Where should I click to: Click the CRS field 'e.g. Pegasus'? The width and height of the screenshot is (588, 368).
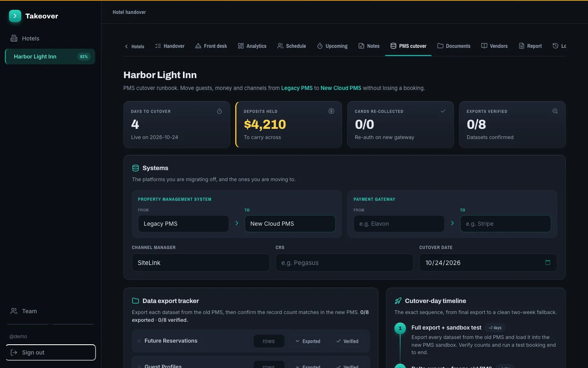344,263
